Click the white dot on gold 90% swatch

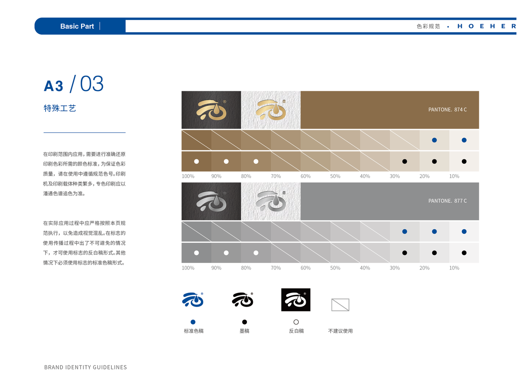point(226,161)
